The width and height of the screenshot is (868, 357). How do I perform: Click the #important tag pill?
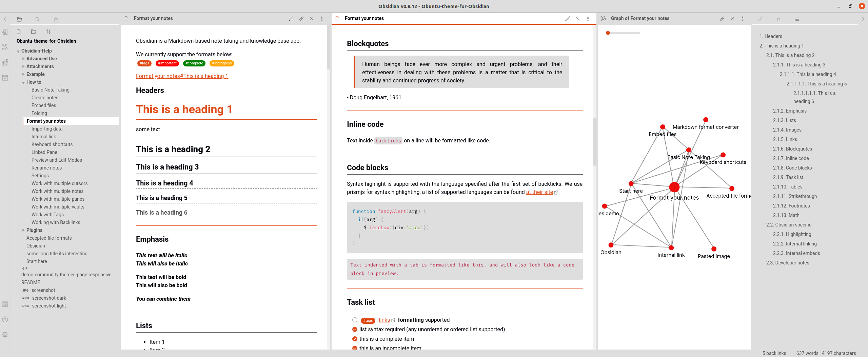pyautogui.click(x=167, y=63)
